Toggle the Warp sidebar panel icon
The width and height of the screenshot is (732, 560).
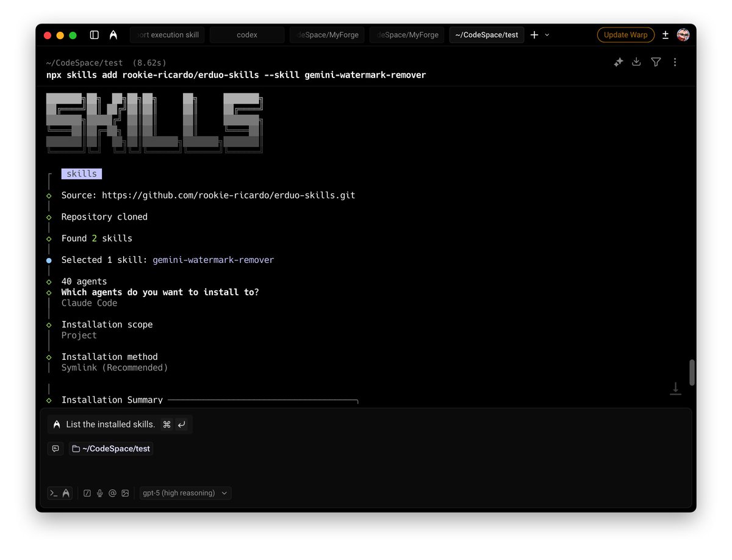click(x=95, y=35)
